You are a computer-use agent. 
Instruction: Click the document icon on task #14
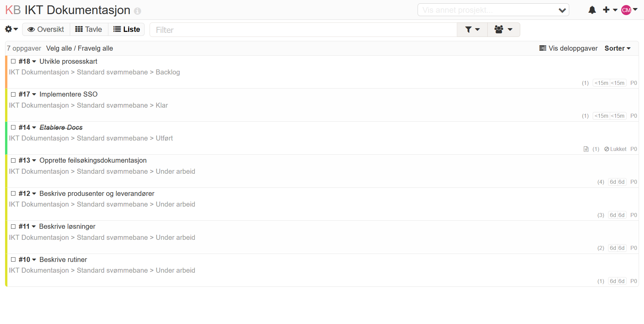coord(586,149)
